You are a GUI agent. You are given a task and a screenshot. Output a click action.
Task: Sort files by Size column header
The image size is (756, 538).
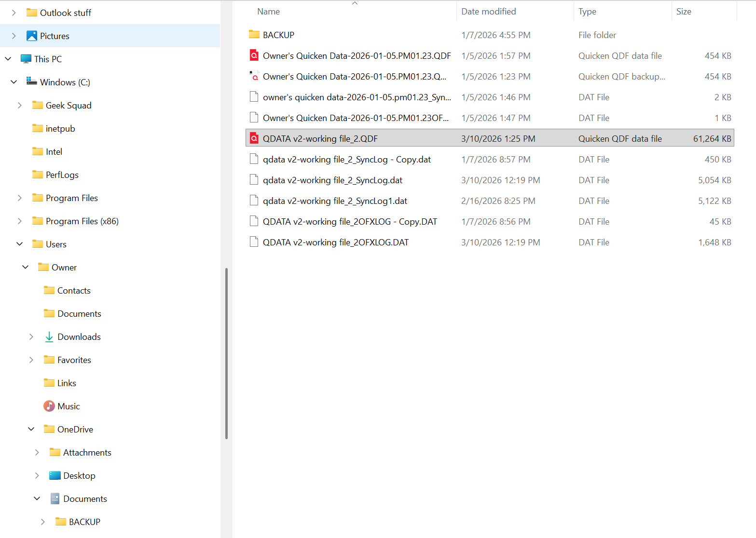coord(684,12)
